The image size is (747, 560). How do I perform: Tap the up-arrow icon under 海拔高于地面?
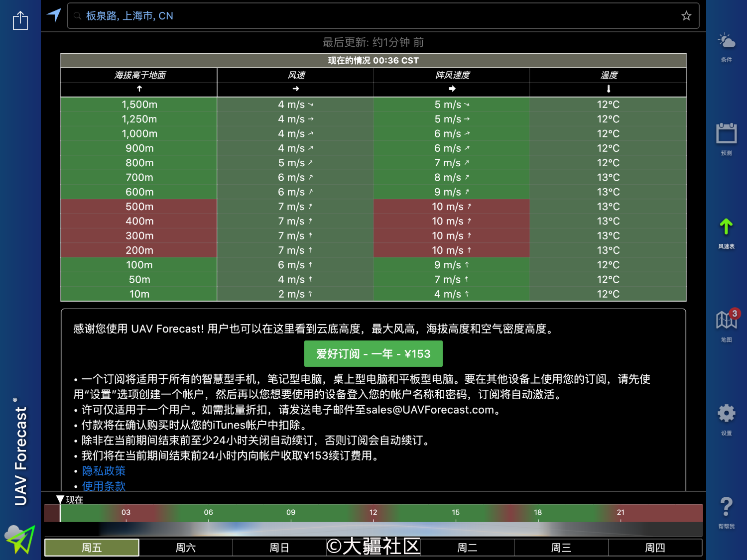[139, 89]
